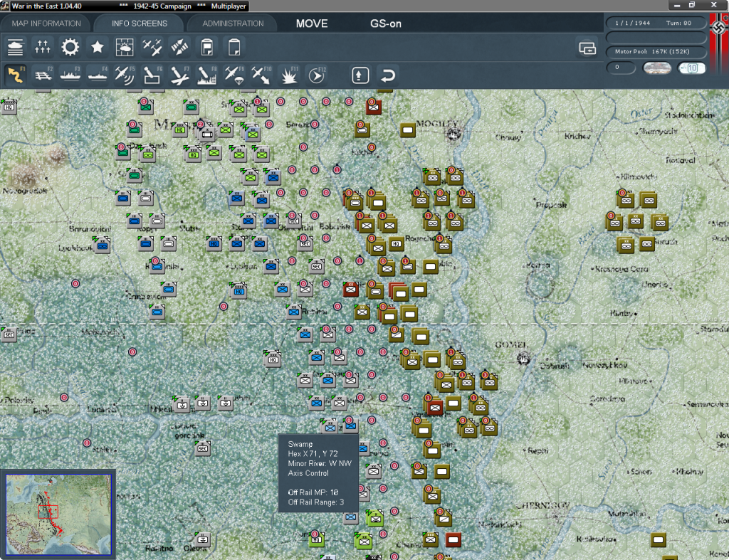Select Air transfer mode (F10)

coord(261,75)
